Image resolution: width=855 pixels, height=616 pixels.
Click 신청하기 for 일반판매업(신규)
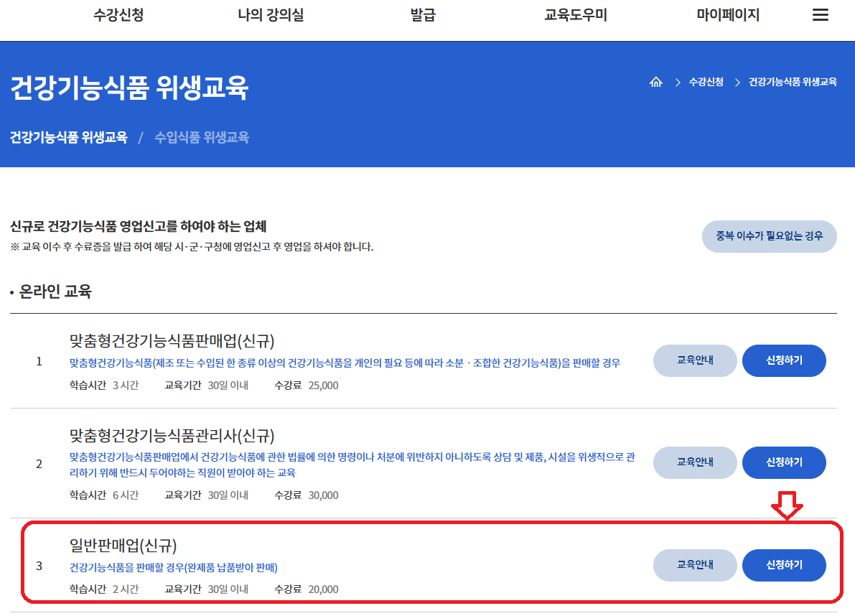[784, 566]
